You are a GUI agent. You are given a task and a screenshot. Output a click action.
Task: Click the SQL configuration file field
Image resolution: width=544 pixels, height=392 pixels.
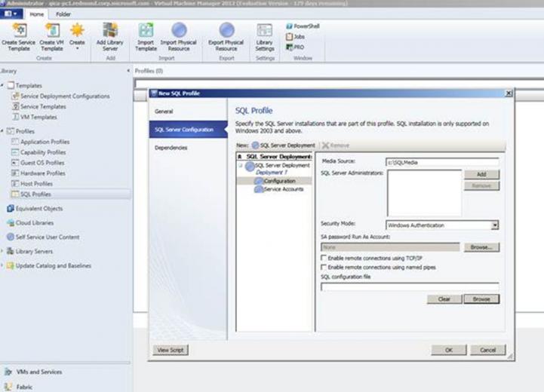pyautogui.click(x=410, y=286)
